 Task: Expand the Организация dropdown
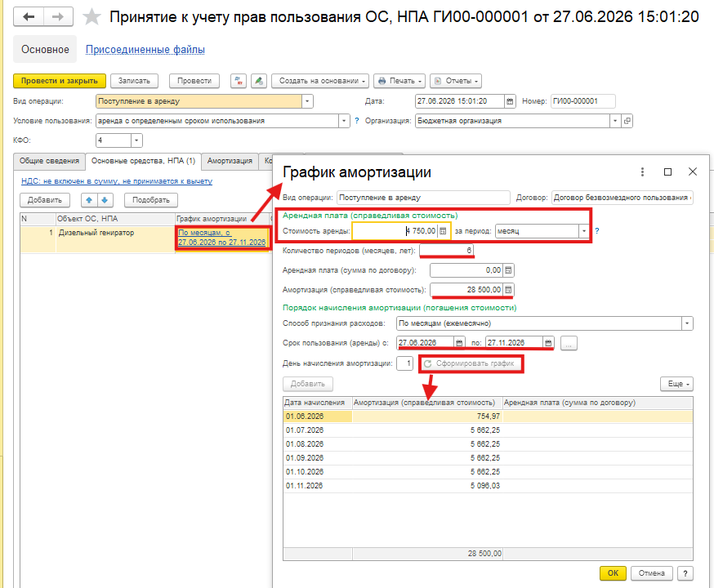pyautogui.click(x=615, y=121)
